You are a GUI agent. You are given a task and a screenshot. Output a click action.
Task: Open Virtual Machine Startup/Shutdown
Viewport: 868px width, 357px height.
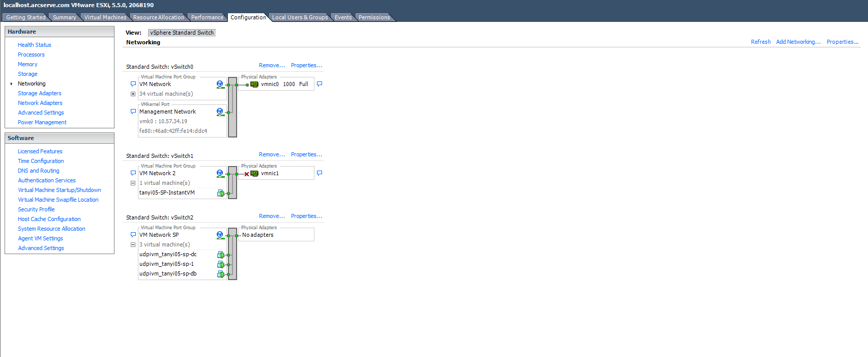tap(60, 190)
